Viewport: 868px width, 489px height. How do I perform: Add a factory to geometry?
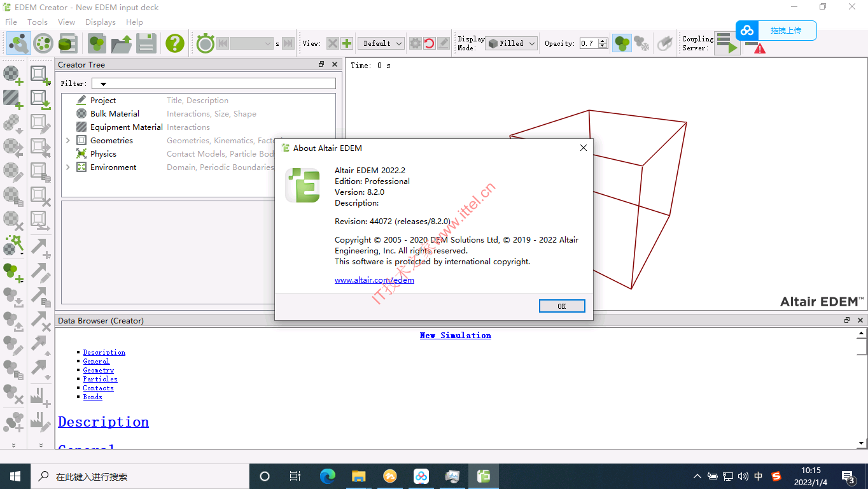click(x=41, y=396)
